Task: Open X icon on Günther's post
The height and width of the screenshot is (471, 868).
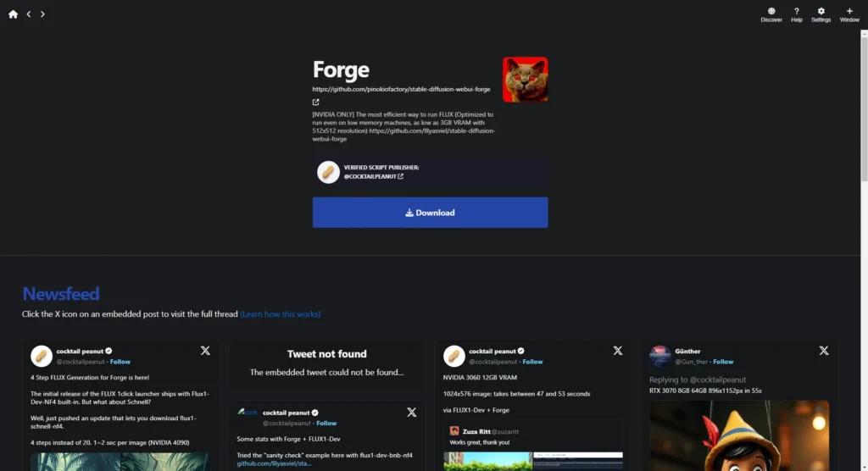Action: [x=824, y=351]
